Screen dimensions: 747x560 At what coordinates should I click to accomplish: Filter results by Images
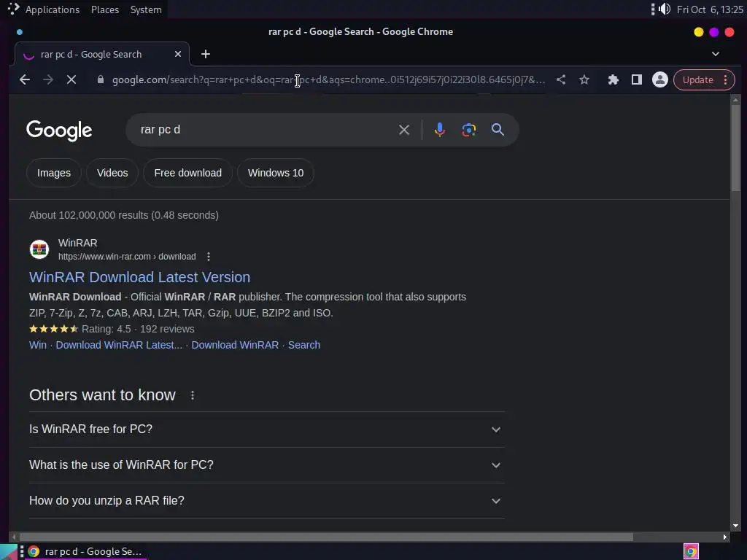54,173
